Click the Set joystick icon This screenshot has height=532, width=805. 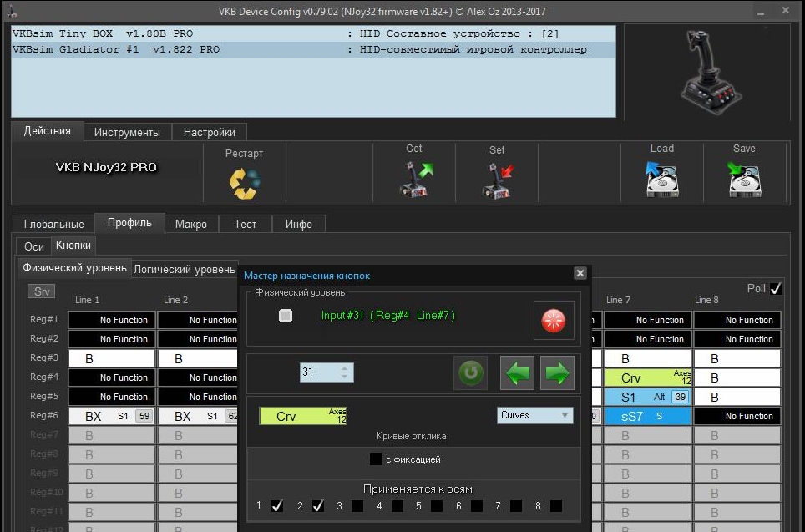click(x=498, y=180)
